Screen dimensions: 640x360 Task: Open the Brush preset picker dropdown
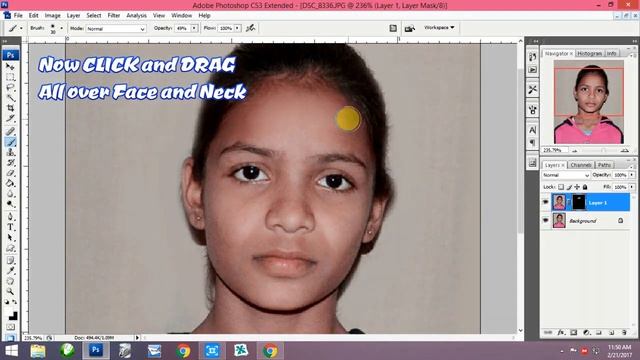(x=62, y=28)
